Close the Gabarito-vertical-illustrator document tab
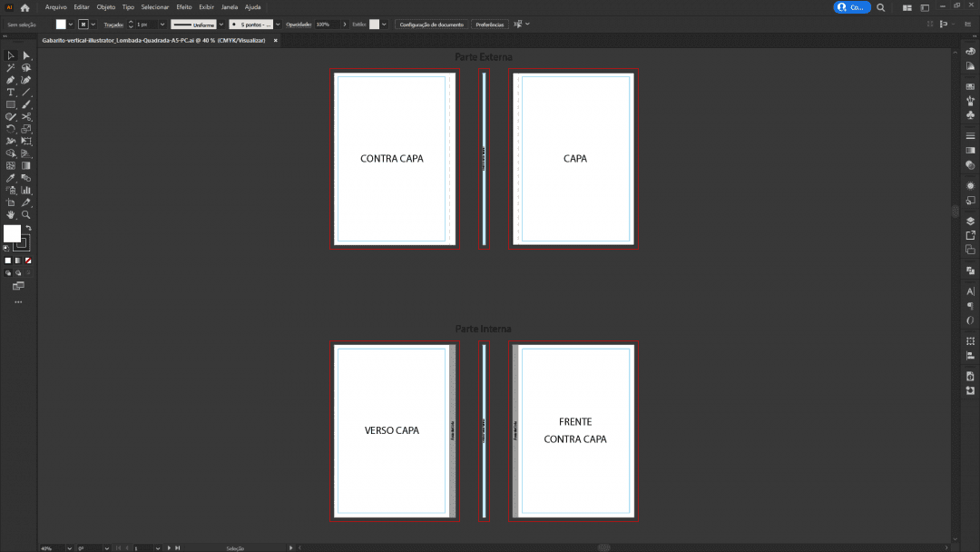 click(x=276, y=41)
